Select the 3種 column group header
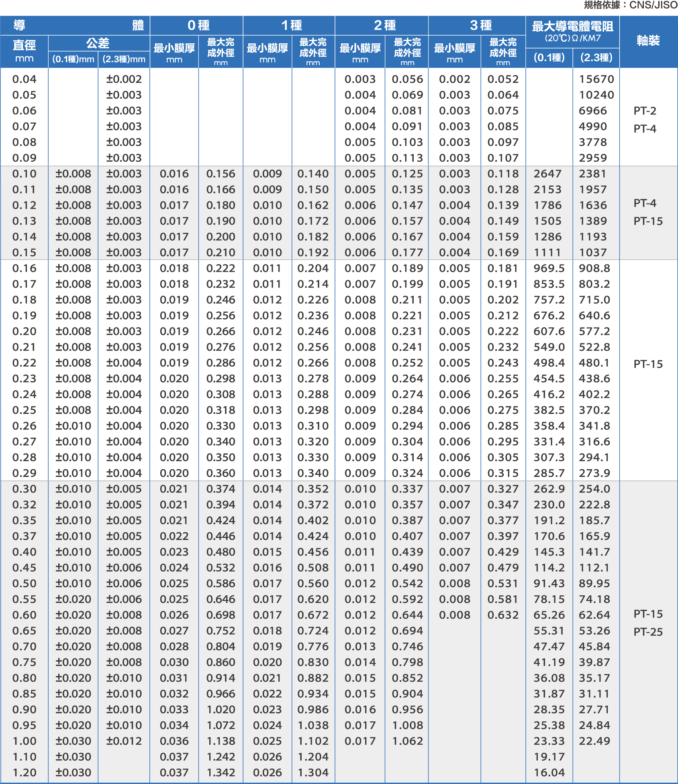The width and height of the screenshot is (678, 784). 480,26
